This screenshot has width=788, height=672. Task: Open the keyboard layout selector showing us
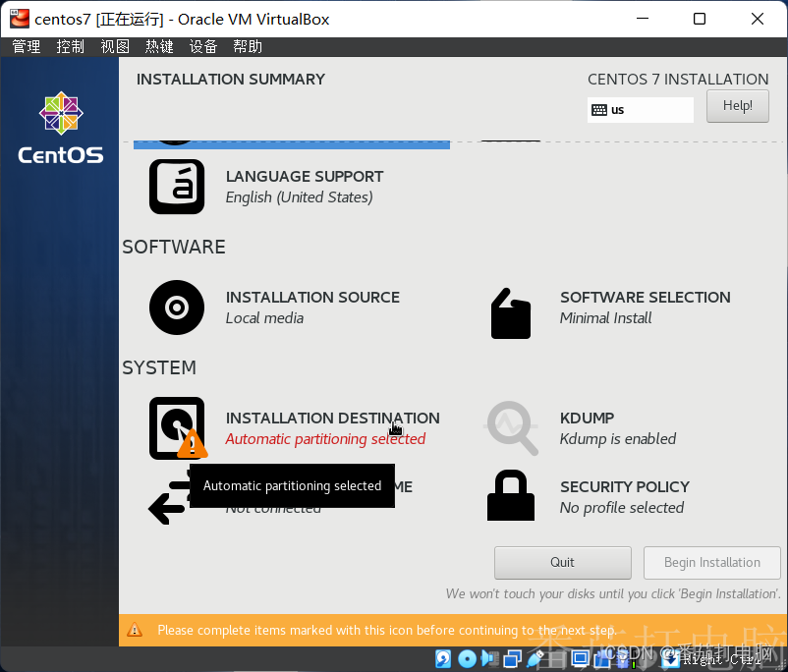pos(640,109)
